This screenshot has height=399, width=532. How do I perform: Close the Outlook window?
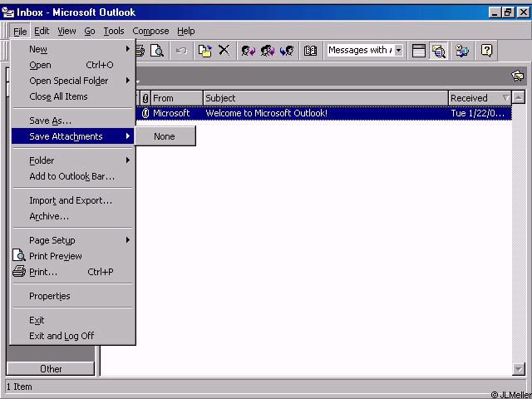coord(523,12)
